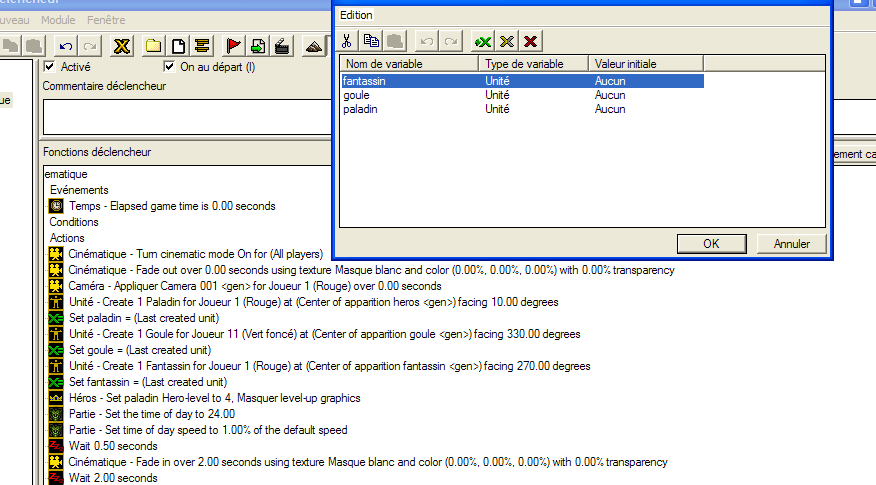The height and width of the screenshot is (485, 876).
Task: Click the Edit Variable yellow X icon
Action: [x=507, y=41]
